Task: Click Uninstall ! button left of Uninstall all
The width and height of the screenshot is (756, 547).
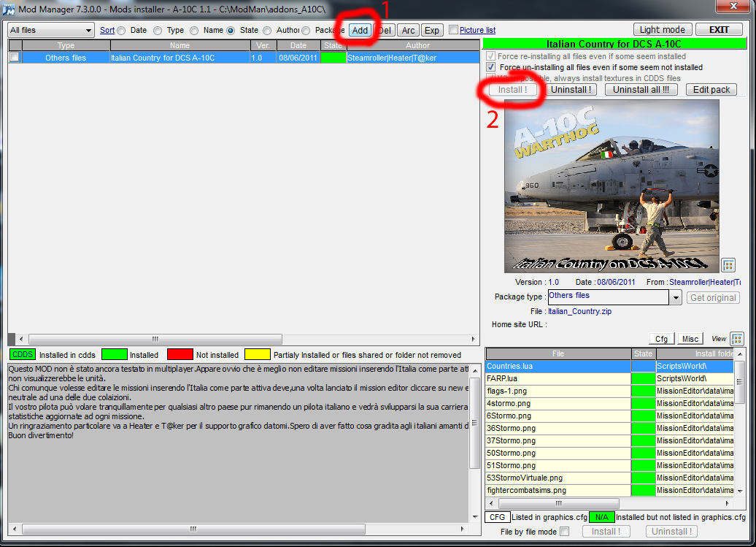Action: [x=571, y=89]
